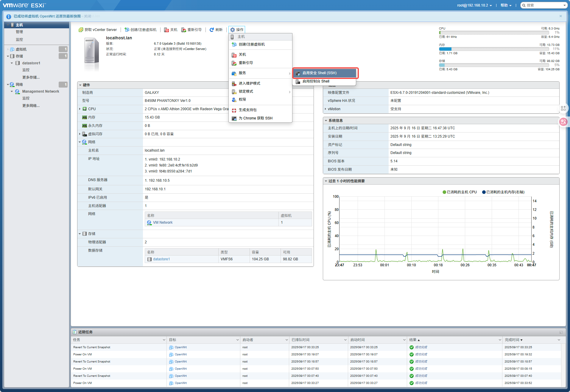570x392 pixels.
Task: Collapse the 硬件 hardware panel
Action: click(80, 85)
